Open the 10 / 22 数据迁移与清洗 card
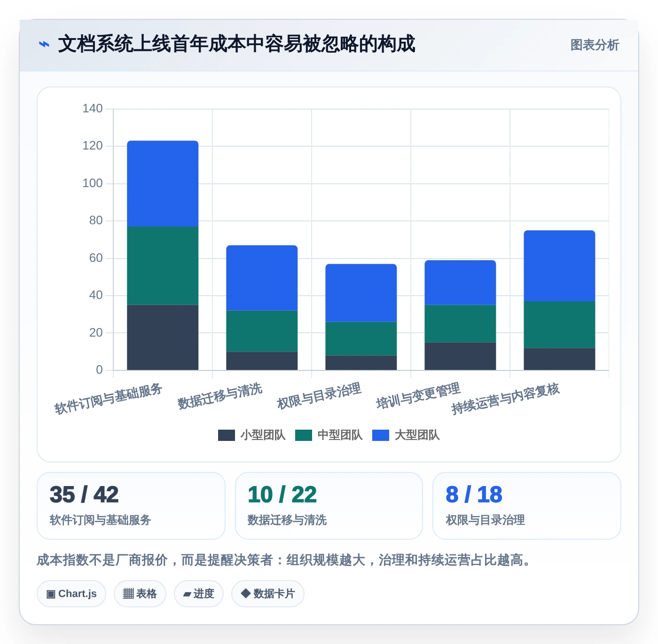 [329, 506]
